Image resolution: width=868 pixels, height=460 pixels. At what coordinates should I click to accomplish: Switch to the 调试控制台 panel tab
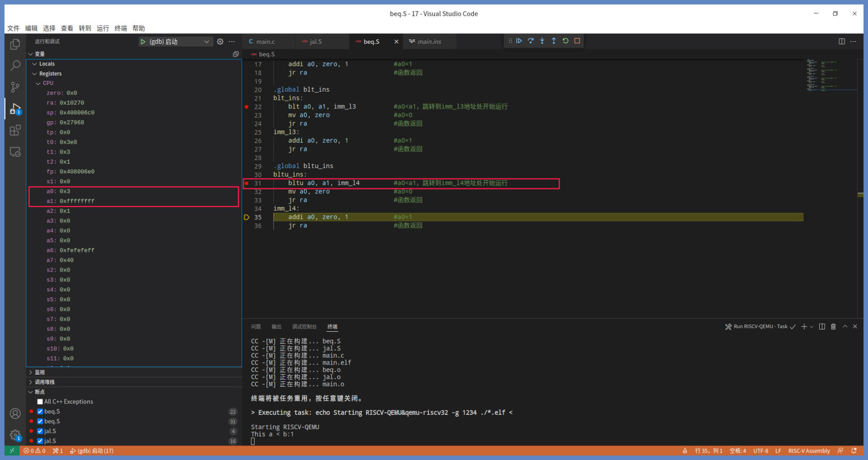pyautogui.click(x=304, y=327)
